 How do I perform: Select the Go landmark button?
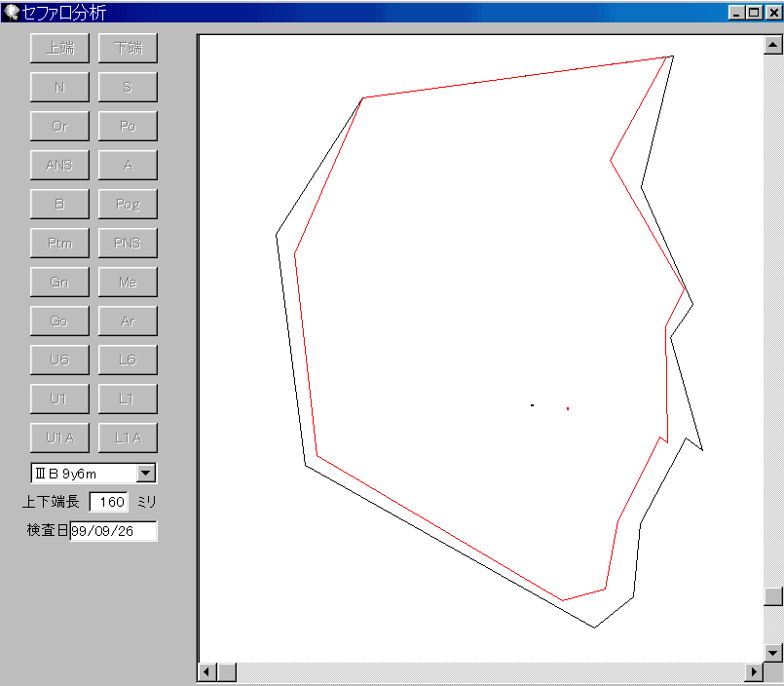pos(59,322)
